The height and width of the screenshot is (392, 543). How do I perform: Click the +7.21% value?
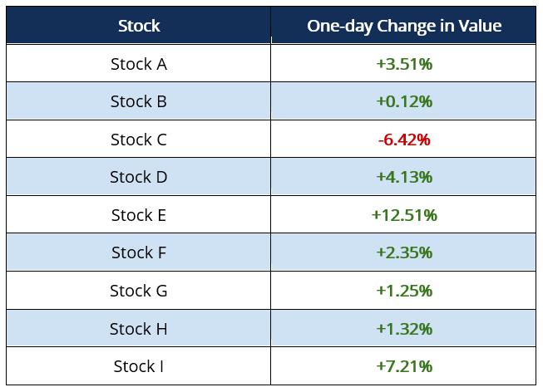tap(404, 366)
